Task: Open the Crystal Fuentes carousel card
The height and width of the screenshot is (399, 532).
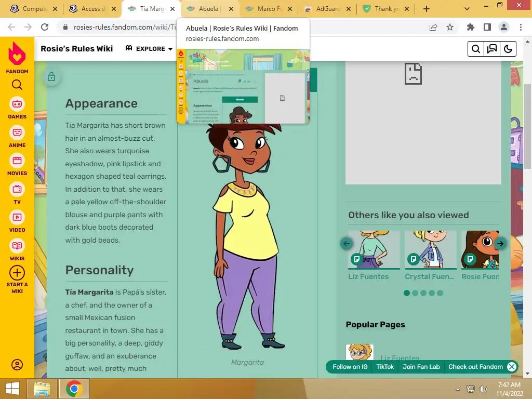Action: tap(430, 256)
